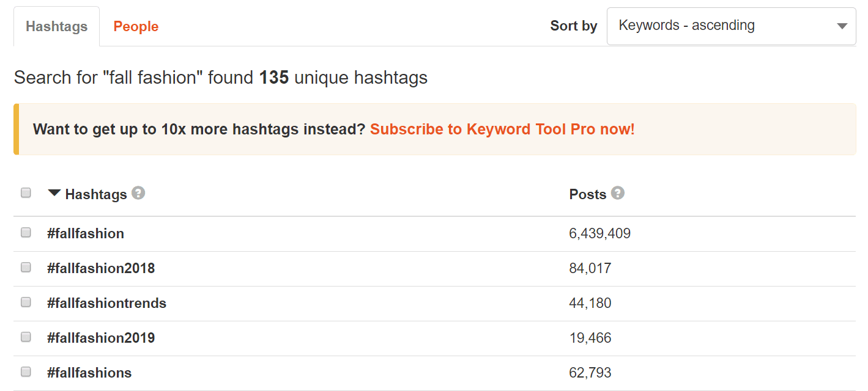
Task: Click the 6,439,409 posts count
Action: [599, 233]
